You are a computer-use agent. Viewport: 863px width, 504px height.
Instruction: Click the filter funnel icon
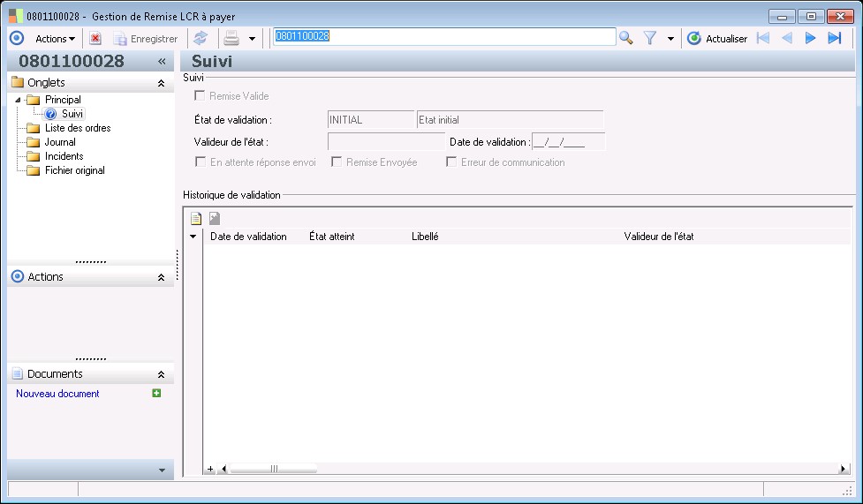(x=650, y=38)
